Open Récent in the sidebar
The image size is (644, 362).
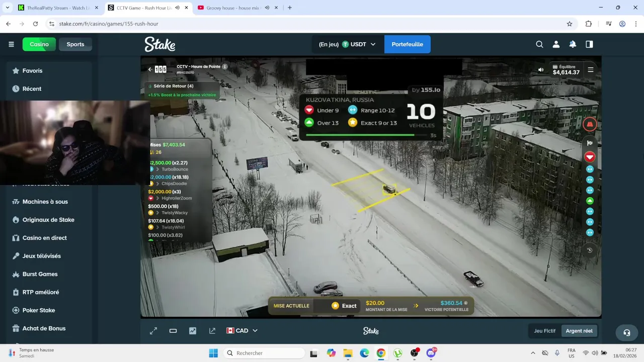pyautogui.click(x=49, y=89)
